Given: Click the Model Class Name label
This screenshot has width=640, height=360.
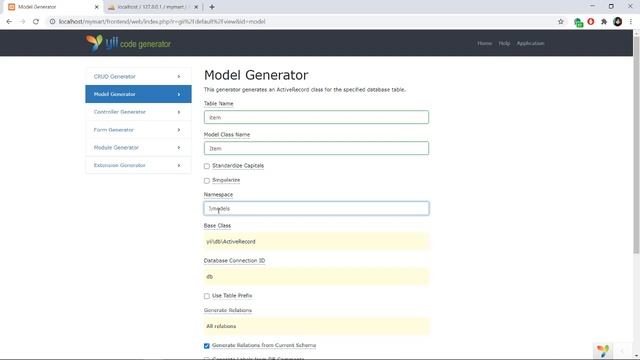Looking at the screenshot, I should [227, 135].
